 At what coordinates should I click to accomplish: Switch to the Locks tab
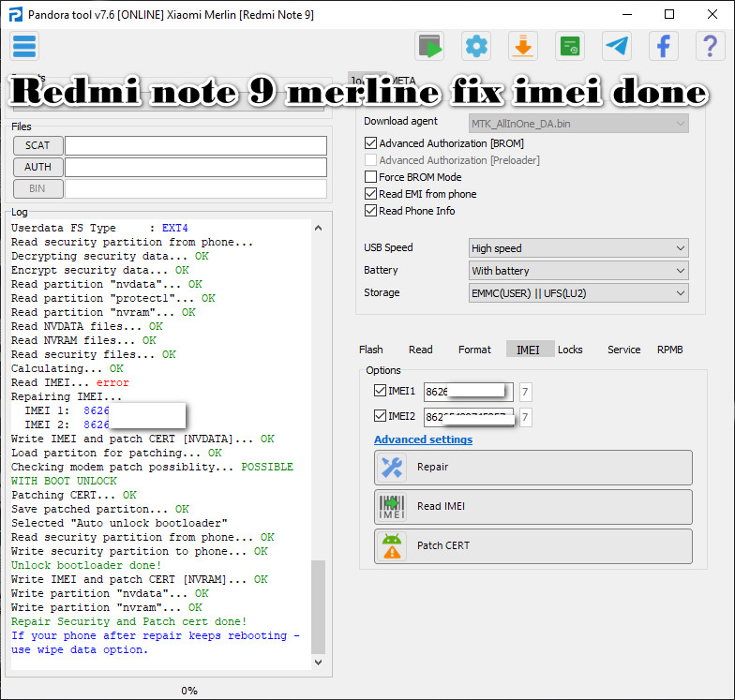click(570, 350)
